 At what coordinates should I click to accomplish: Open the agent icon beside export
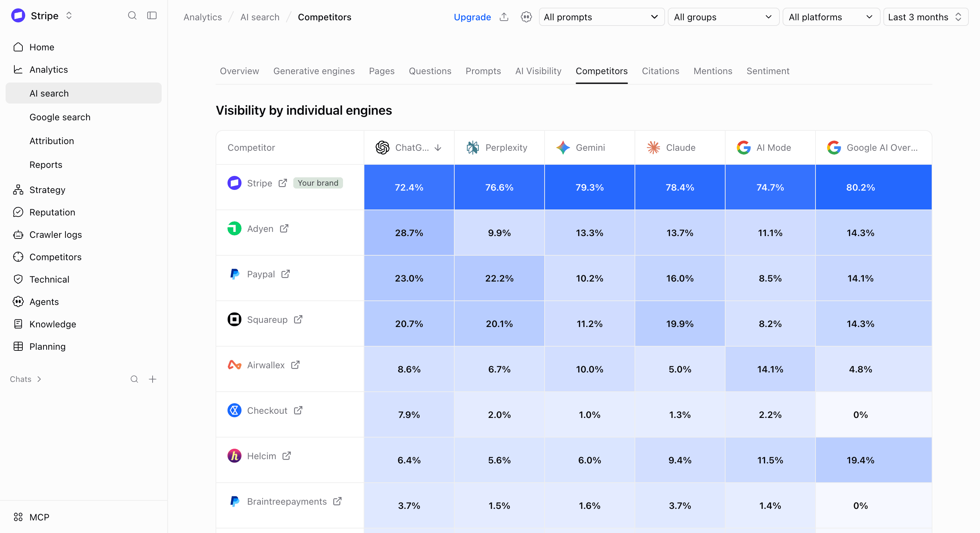tap(526, 17)
